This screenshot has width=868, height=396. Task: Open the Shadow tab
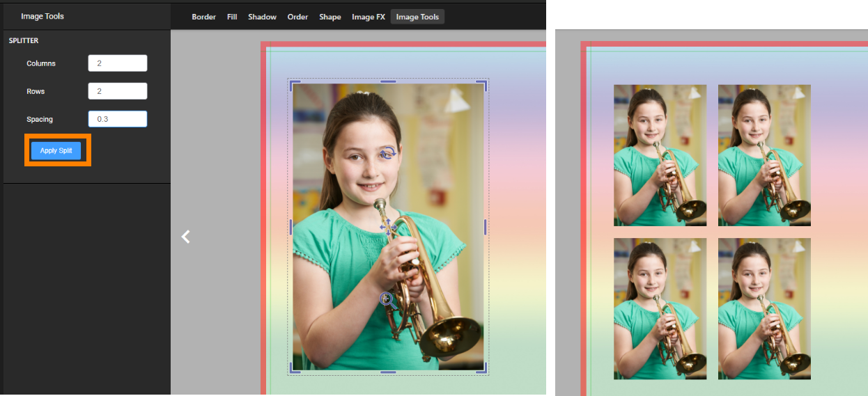click(x=262, y=17)
